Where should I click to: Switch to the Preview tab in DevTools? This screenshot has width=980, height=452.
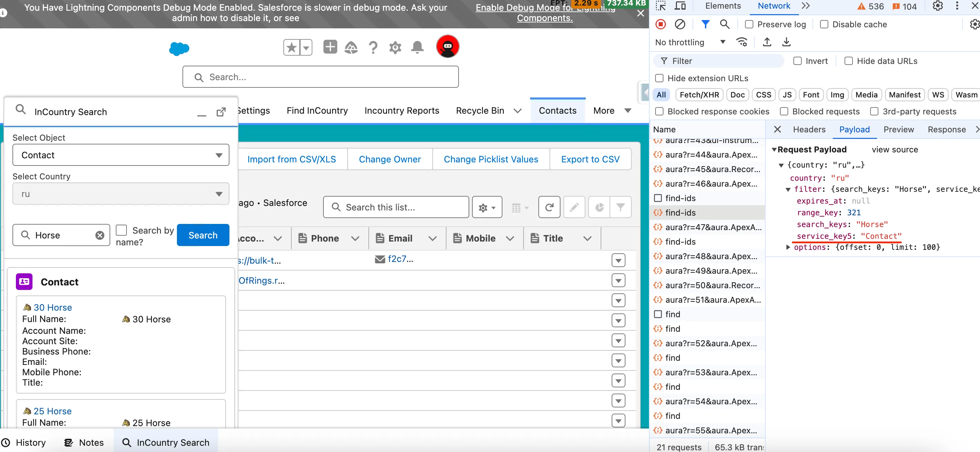898,129
